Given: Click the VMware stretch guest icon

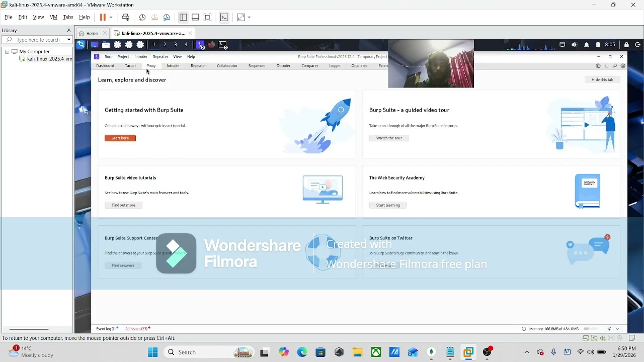Looking at the screenshot, I should [x=241, y=17].
